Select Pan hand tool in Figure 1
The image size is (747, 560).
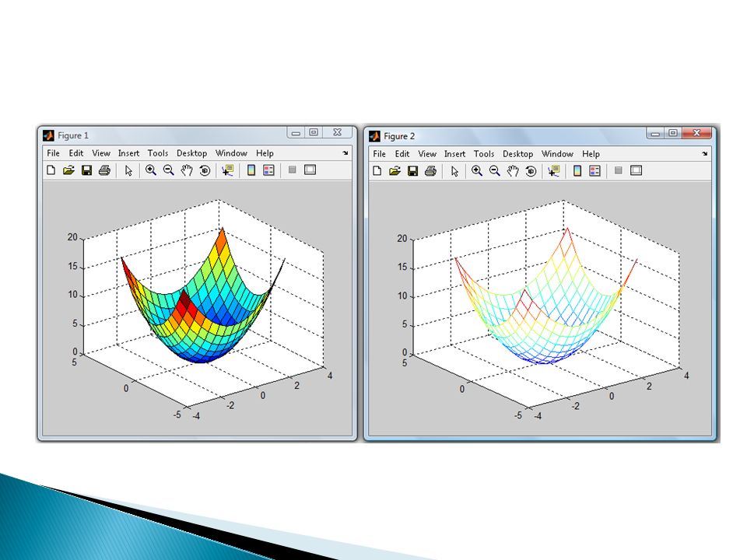click(x=186, y=170)
